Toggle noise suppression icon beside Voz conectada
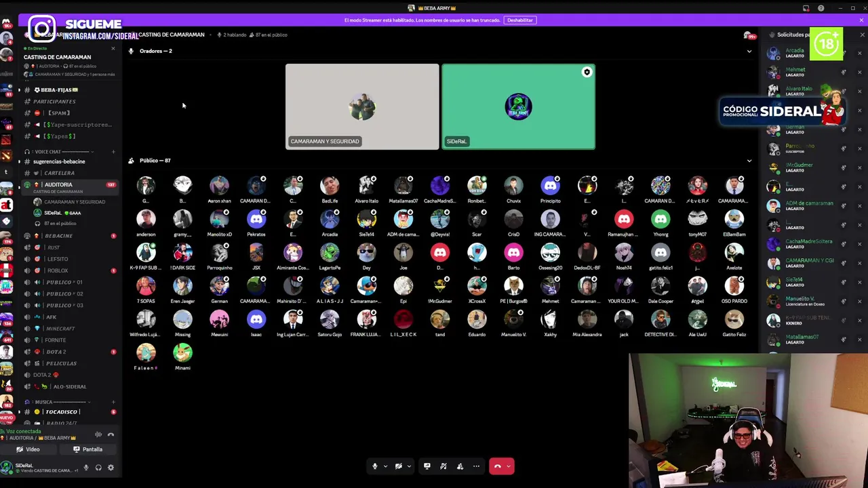The image size is (868, 488). [98, 434]
